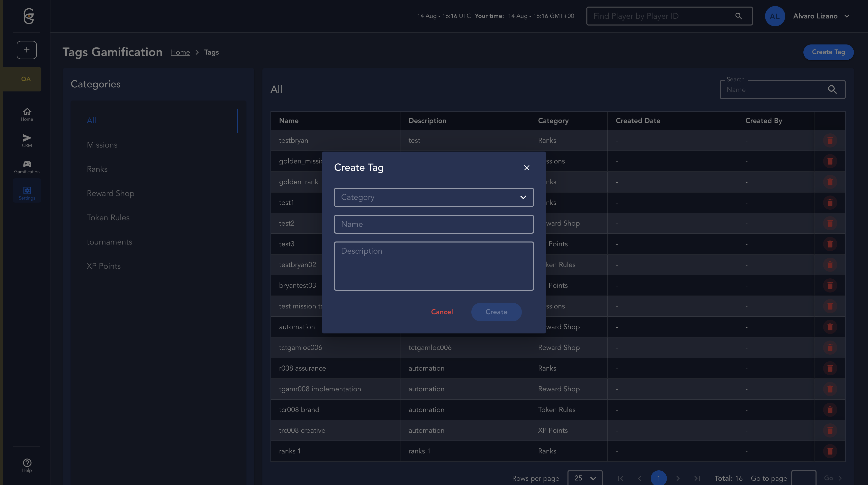Image resolution: width=868 pixels, height=485 pixels.
Task: Open Settings icon in left sidebar
Action: pyautogui.click(x=27, y=190)
